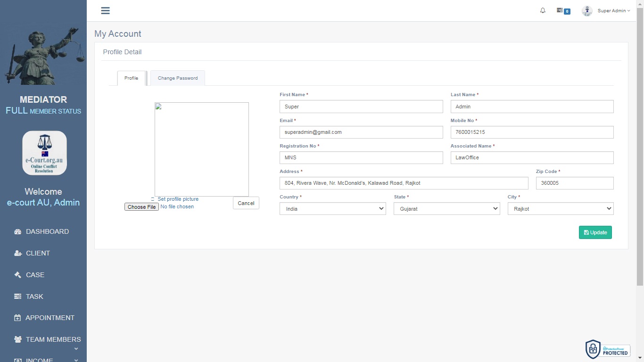The width and height of the screenshot is (644, 362).
Task: Click the hamburger menu icon
Action: tap(105, 11)
